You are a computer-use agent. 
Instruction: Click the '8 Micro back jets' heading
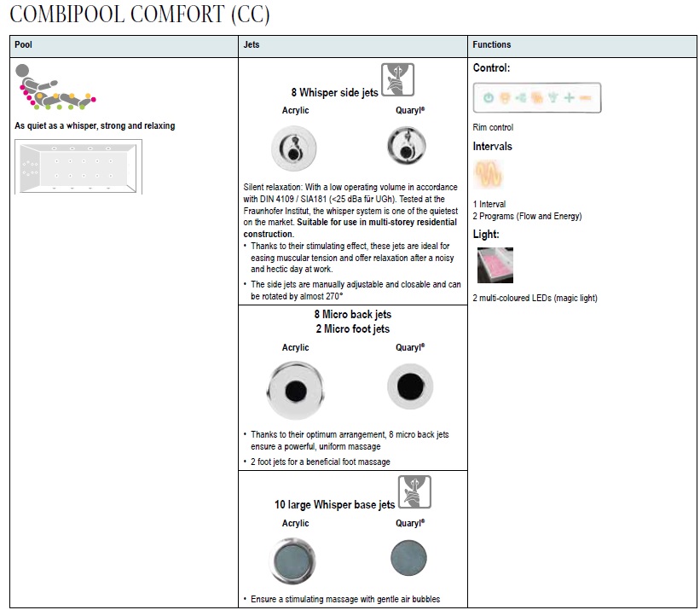tap(352, 315)
